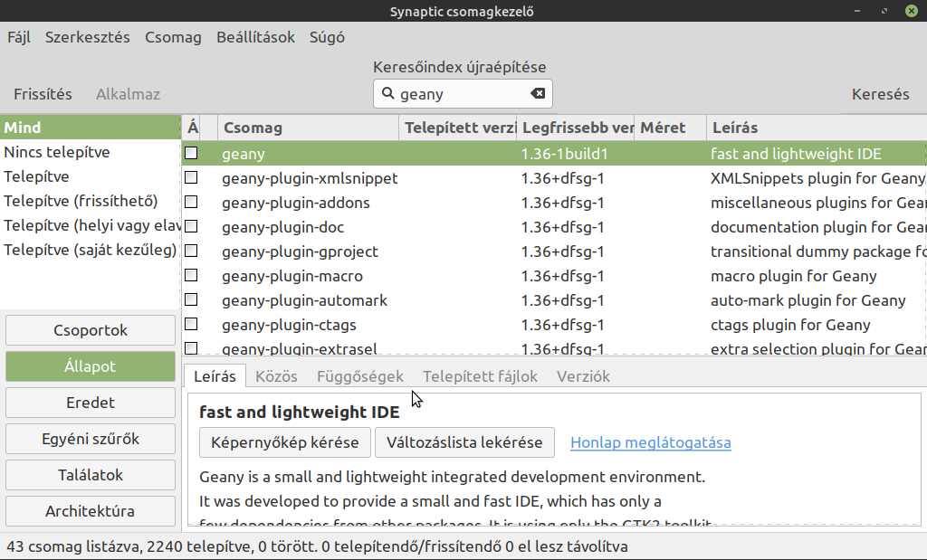Open the Szerkesztés menu
The width and height of the screenshot is (927, 560).
[88, 37]
